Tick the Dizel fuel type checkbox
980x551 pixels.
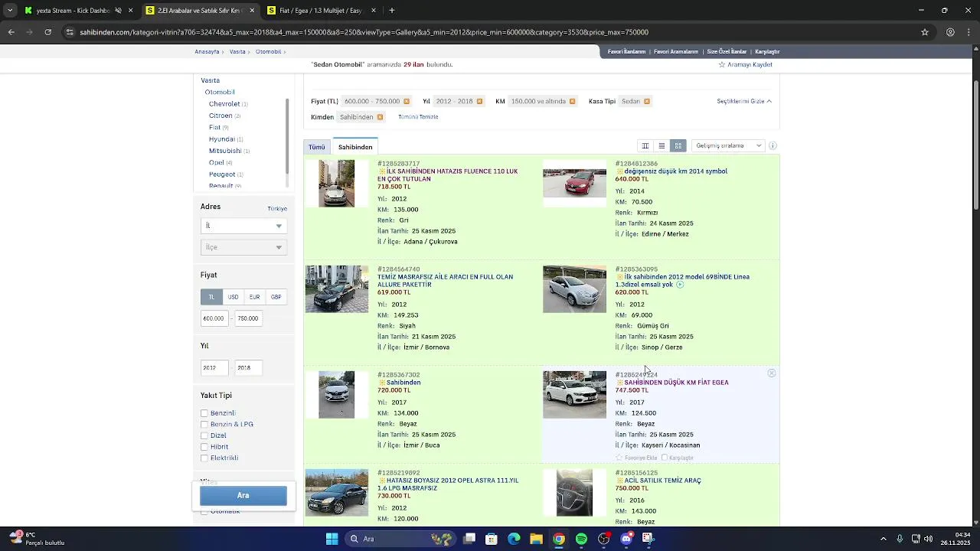click(204, 435)
